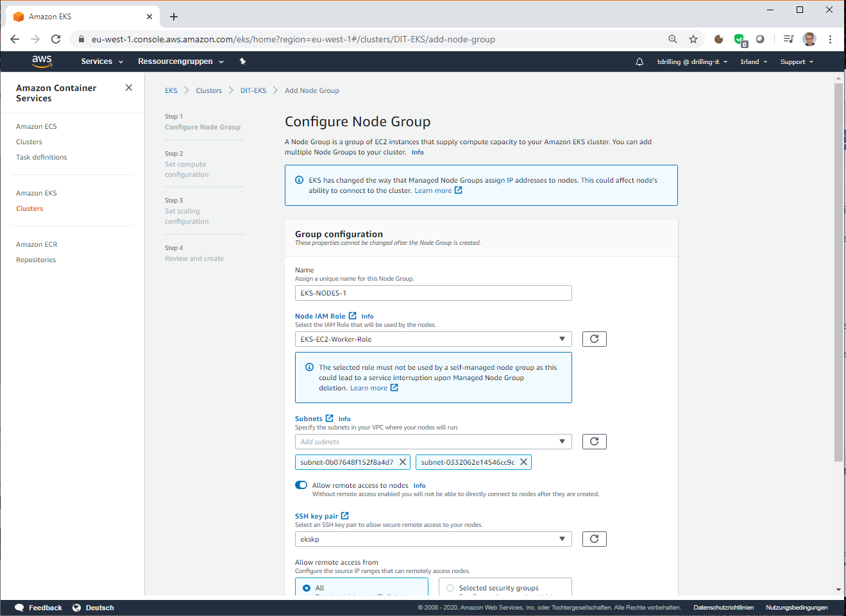
Task: Toggle Allow remote access to nodes
Action: 301,485
